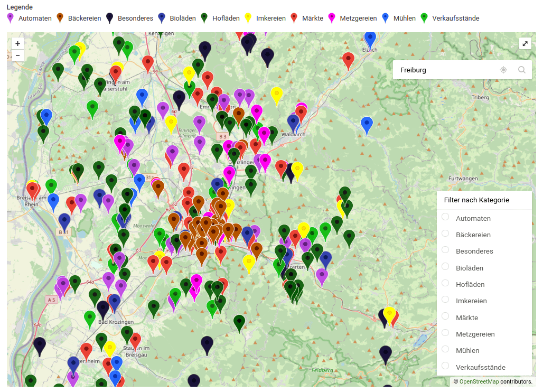This screenshot has width=543, height=392.
Task: Pick the Verkaufsstände filter option
Action: [x=445, y=366]
